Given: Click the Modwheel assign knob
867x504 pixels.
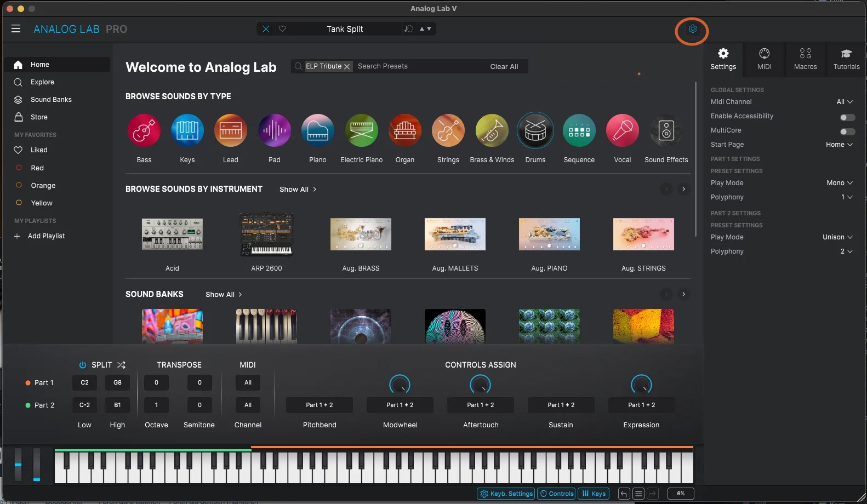Looking at the screenshot, I should (400, 385).
